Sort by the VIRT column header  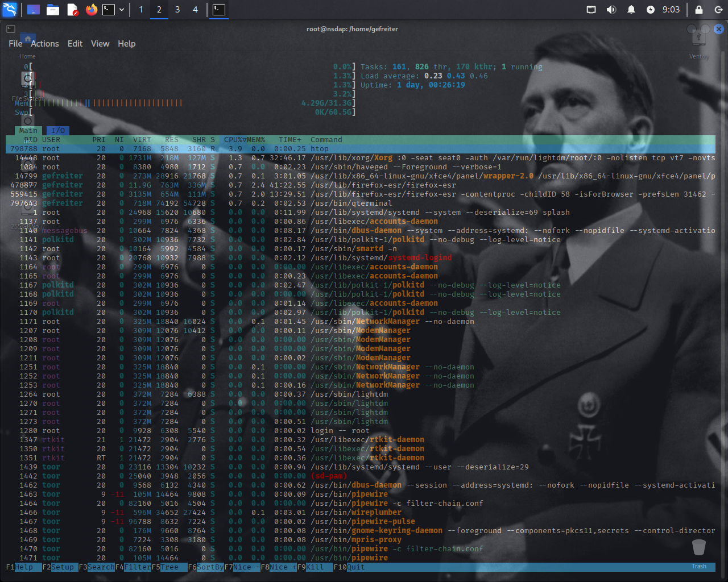pyautogui.click(x=142, y=140)
